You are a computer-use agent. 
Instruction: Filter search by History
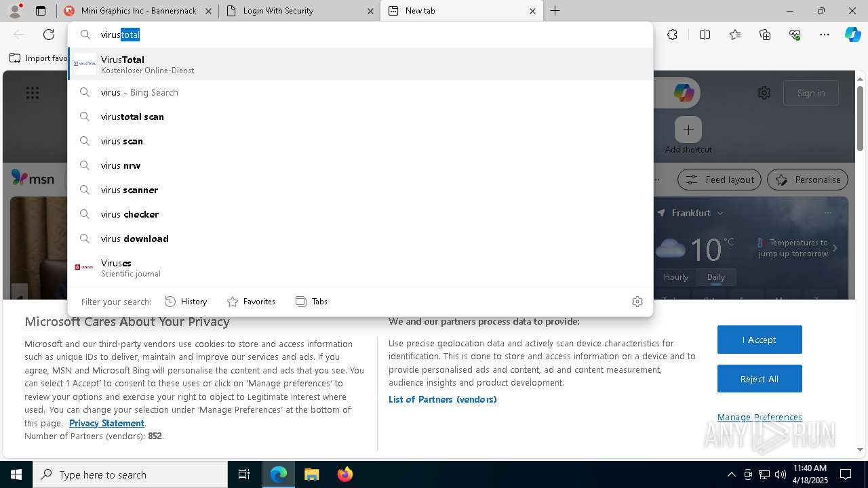tap(186, 302)
